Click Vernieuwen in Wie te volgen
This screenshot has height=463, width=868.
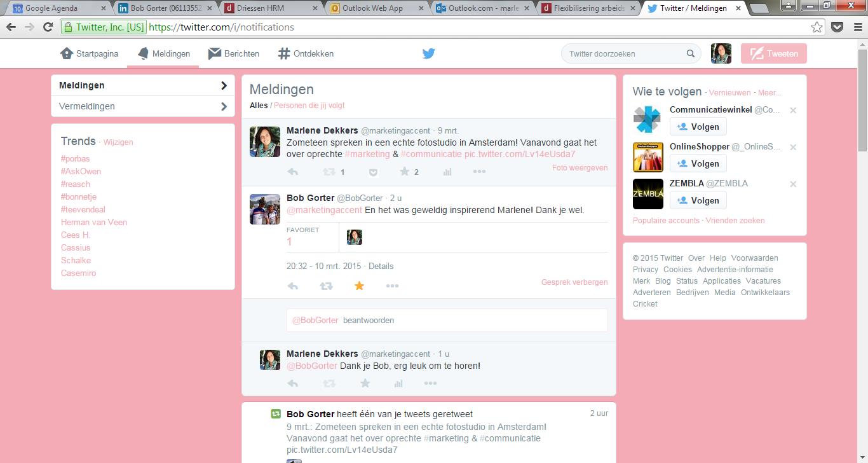coord(729,93)
